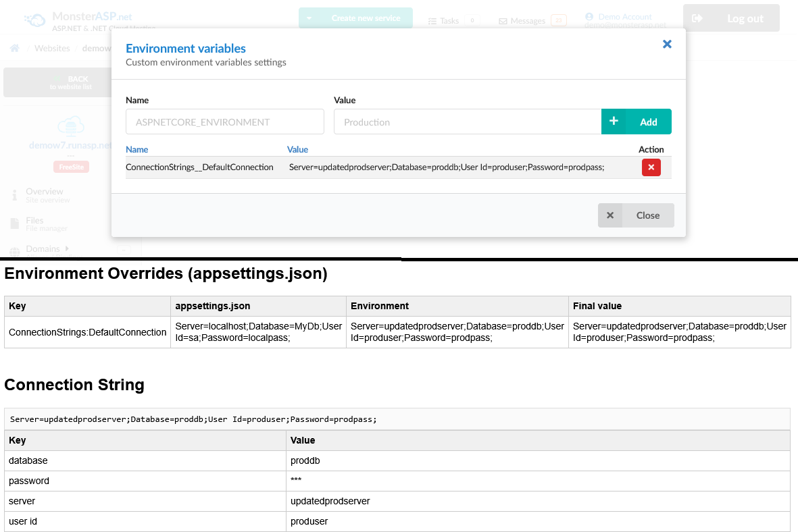Click Back to website list button
Viewport: 798px width, 532px height.
[57, 82]
